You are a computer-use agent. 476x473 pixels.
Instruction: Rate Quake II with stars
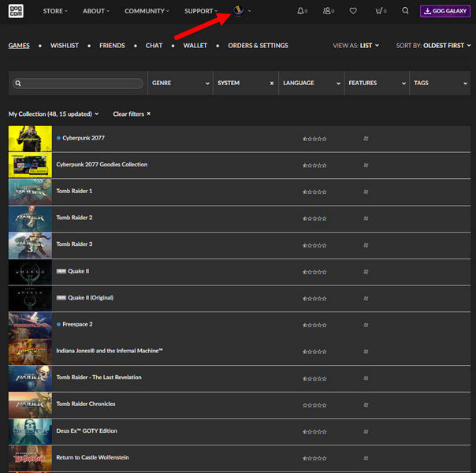pos(314,272)
